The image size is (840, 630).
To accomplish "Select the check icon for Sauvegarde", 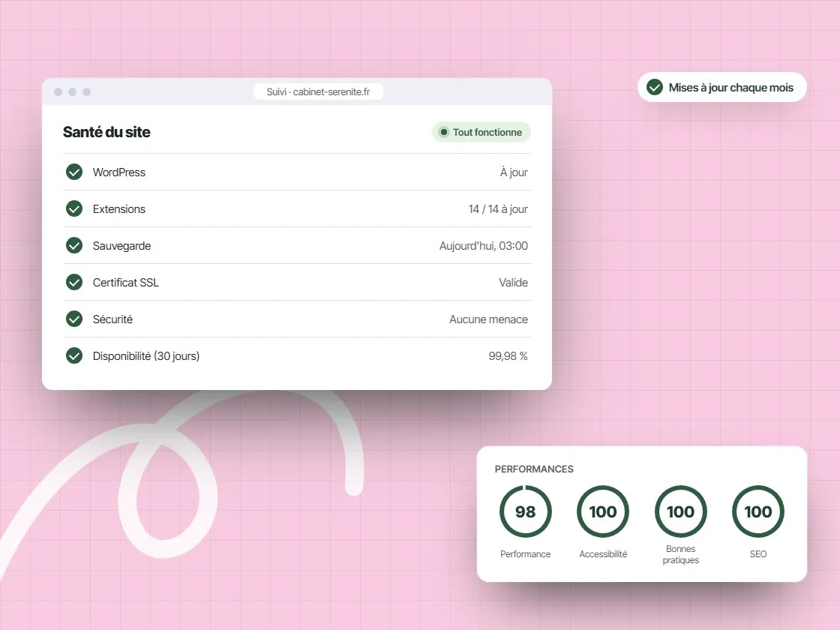I will (74, 245).
